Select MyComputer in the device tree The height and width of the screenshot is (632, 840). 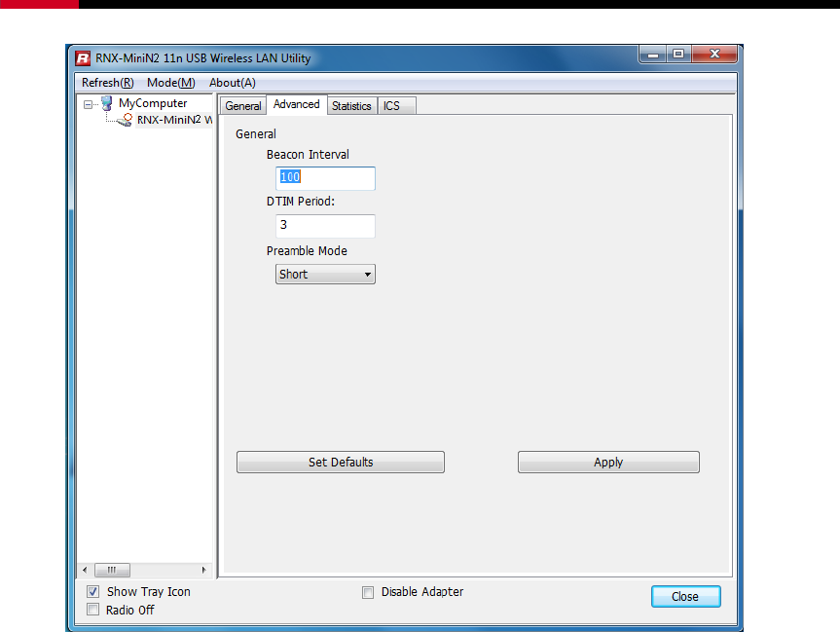pos(153,103)
